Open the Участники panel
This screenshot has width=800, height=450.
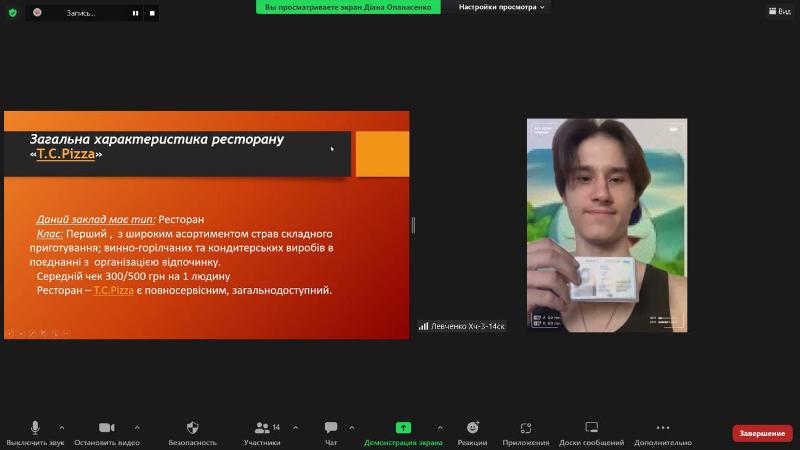pos(262,433)
